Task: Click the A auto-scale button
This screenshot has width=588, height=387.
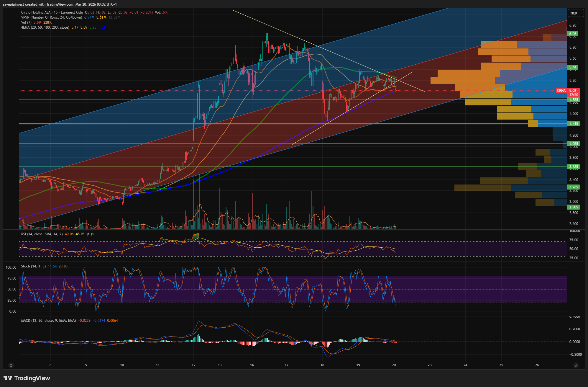Action: coord(576,365)
